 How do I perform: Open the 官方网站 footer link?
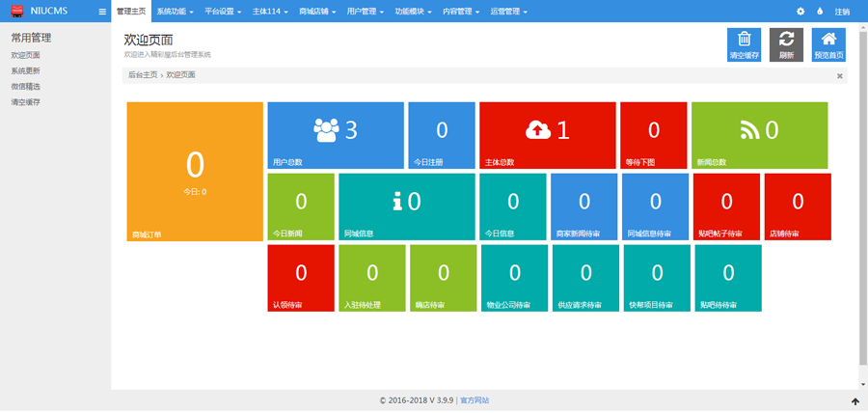coord(474,399)
